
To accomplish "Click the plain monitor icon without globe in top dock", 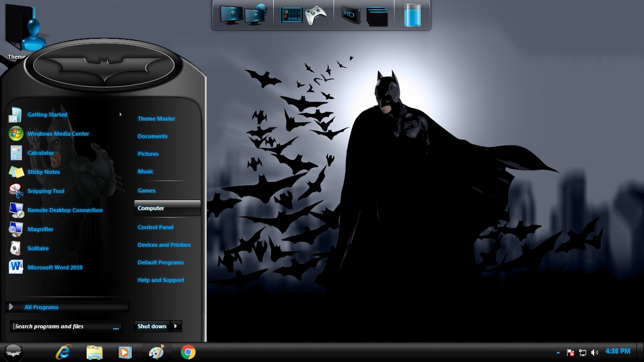I will click(231, 15).
